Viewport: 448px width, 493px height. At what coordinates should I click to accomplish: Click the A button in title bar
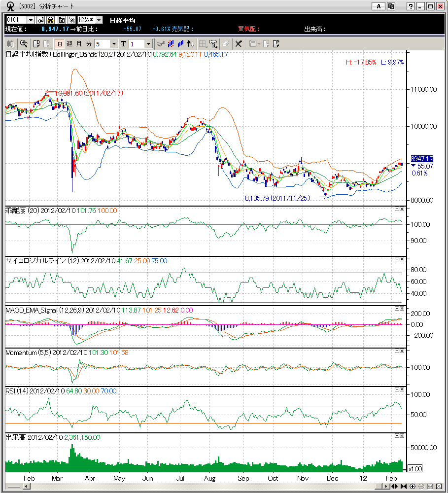378,6
